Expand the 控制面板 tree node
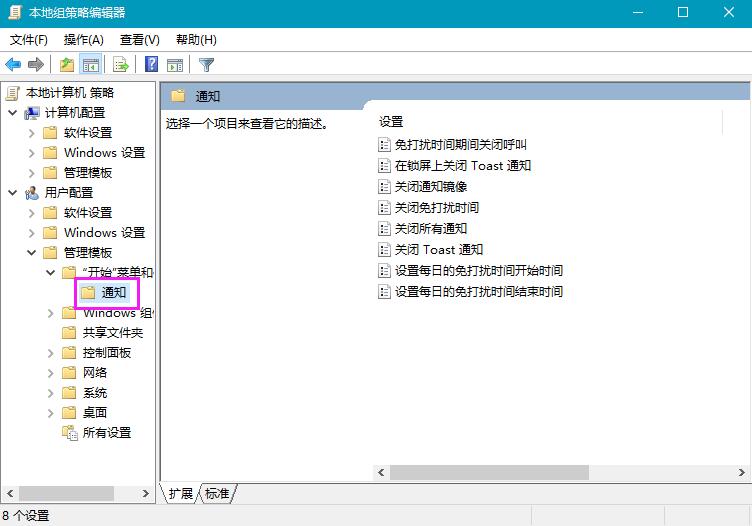This screenshot has height=526, width=752. coord(50,353)
